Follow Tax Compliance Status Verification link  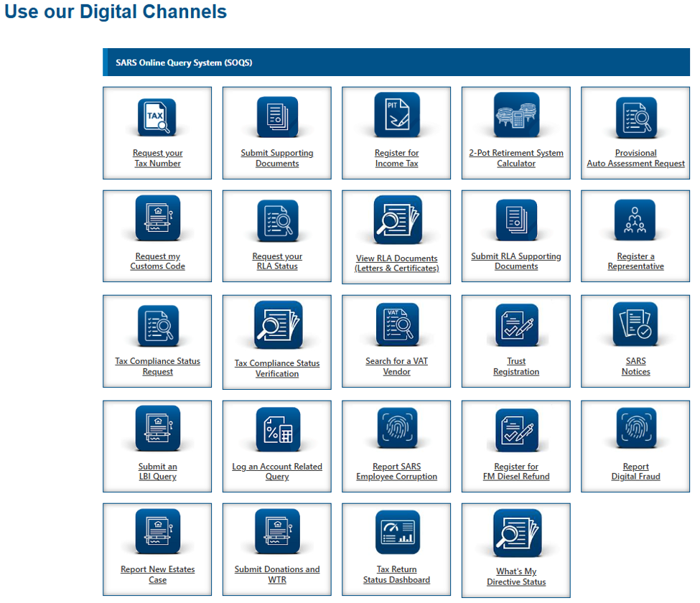[x=277, y=368]
